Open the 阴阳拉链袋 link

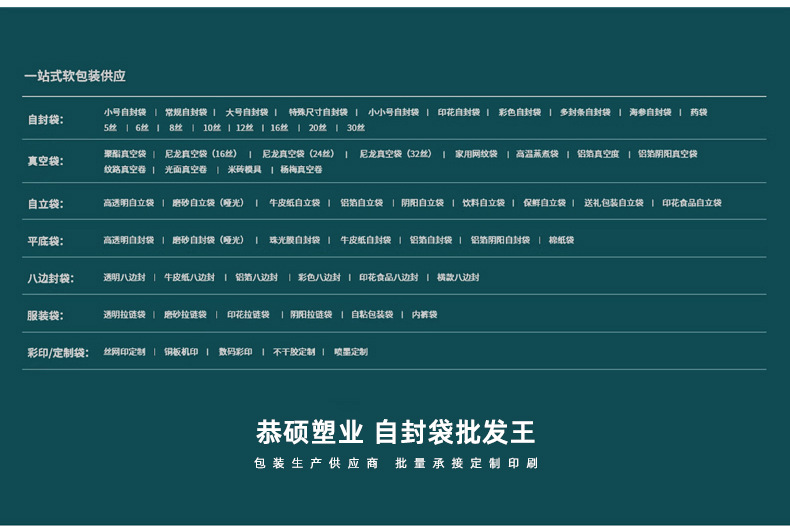(311, 314)
